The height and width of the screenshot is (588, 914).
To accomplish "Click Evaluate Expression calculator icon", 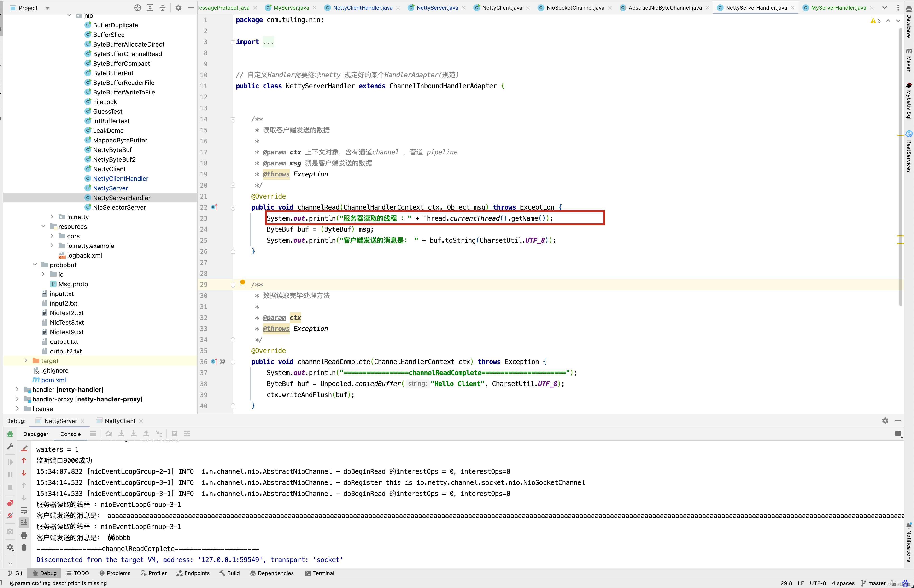I will pyautogui.click(x=175, y=434).
